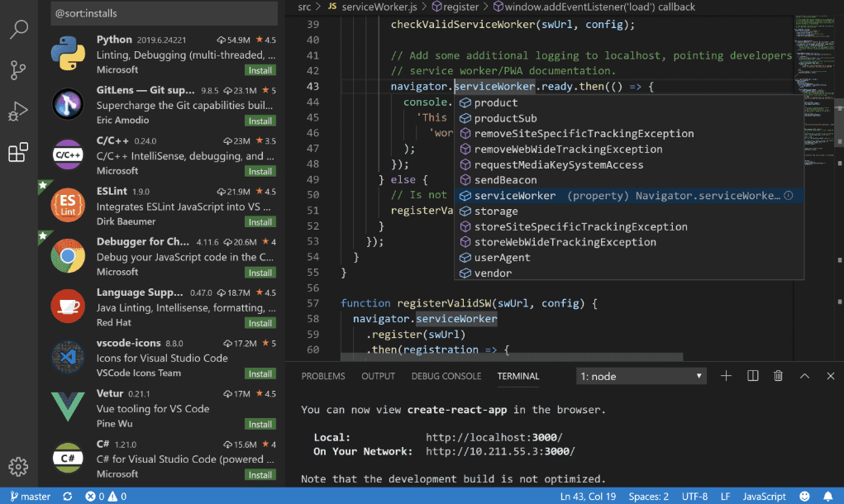Install the Java Language Support extension

260,323
